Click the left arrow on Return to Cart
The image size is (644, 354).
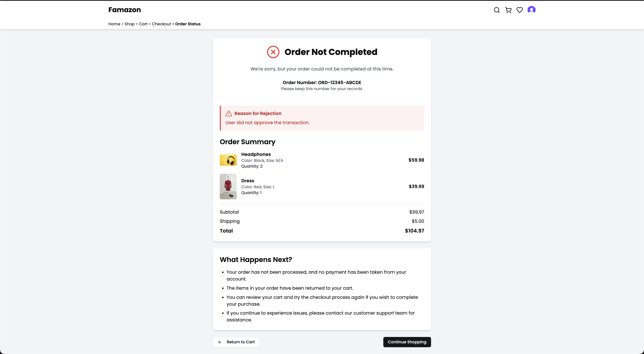tap(220, 342)
